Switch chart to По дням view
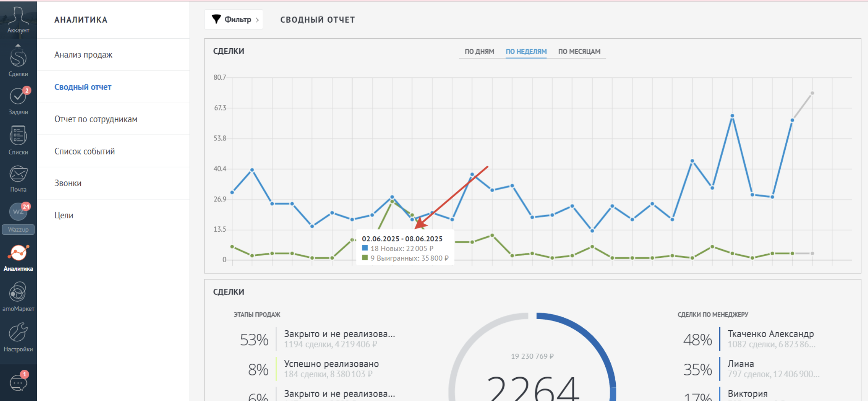Viewport: 868px width, 401px height. click(x=479, y=52)
